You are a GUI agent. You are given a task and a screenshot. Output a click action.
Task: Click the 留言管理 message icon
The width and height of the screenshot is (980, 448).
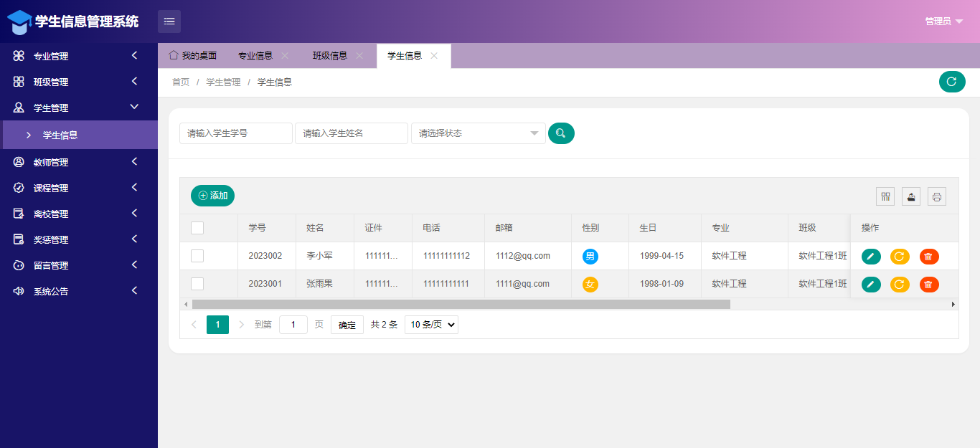[x=19, y=265]
